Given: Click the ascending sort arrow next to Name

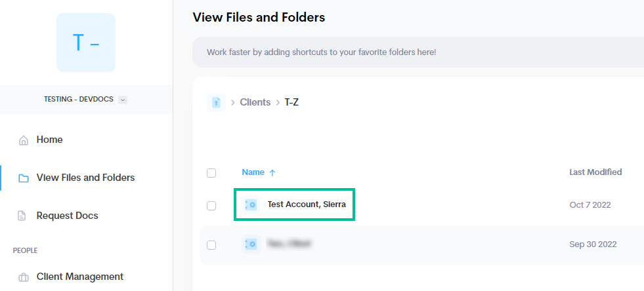Looking at the screenshot, I should click(x=272, y=173).
